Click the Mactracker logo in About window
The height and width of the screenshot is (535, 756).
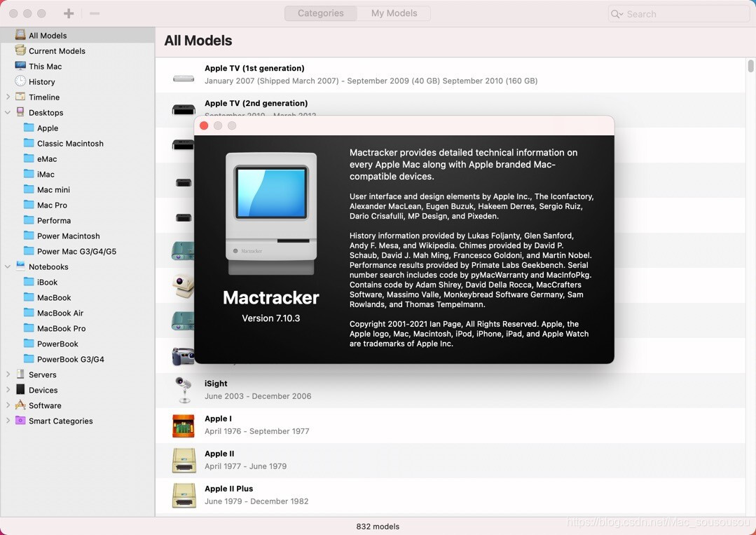271,214
